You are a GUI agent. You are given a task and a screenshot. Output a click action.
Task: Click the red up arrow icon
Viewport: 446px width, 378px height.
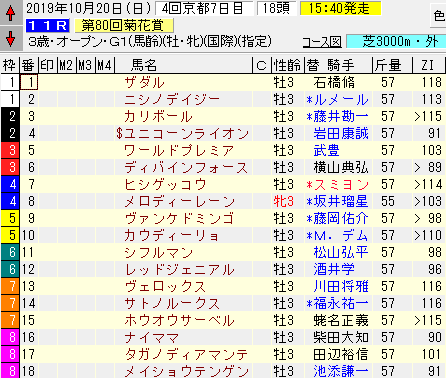(x=11, y=13)
